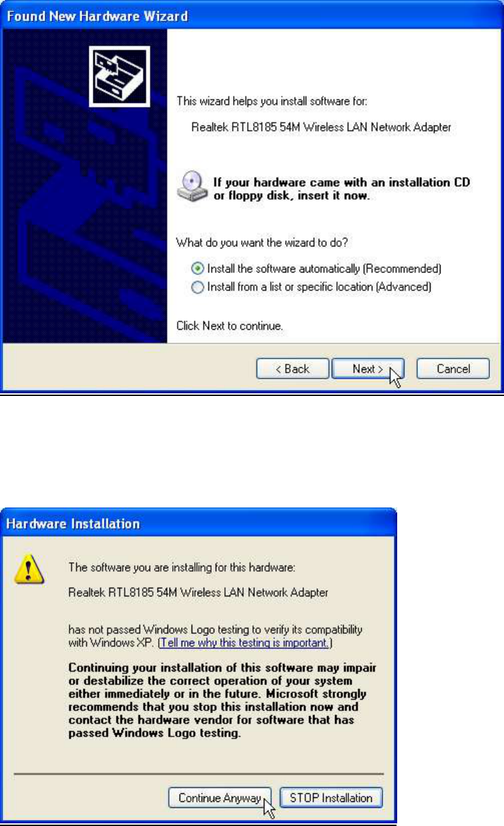Click the Realtek adapter name in Hardware Installation
Screen dimensions: 504x826
pyautogui.click(x=198, y=592)
